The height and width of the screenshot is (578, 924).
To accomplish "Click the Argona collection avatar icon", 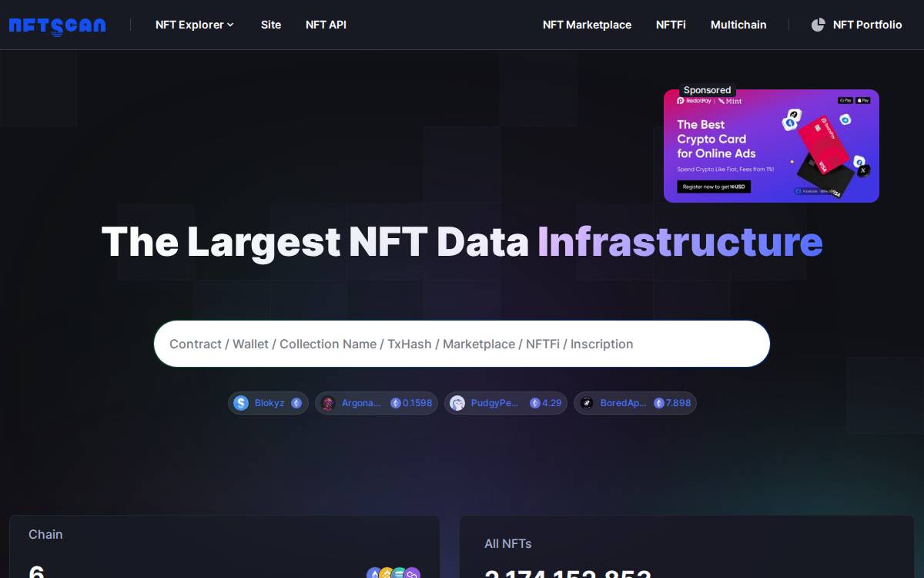I will 328,403.
